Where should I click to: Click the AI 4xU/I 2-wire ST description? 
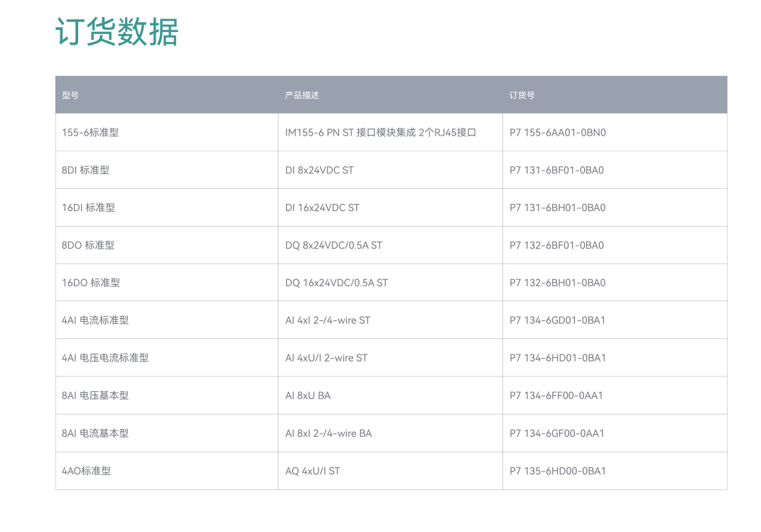point(326,358)
